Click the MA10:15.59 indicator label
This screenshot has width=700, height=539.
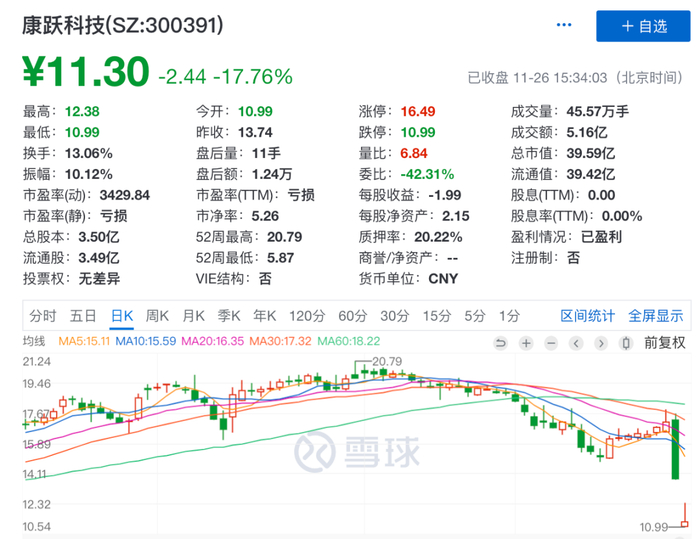146,342
